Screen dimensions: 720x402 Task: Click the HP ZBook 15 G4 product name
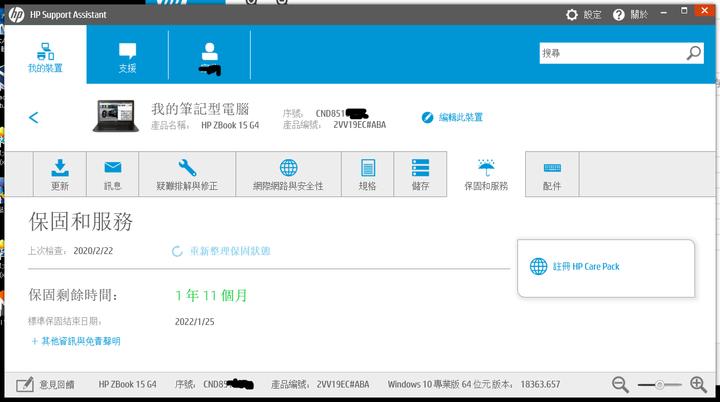pyautogui.click(x=230, y=125)
